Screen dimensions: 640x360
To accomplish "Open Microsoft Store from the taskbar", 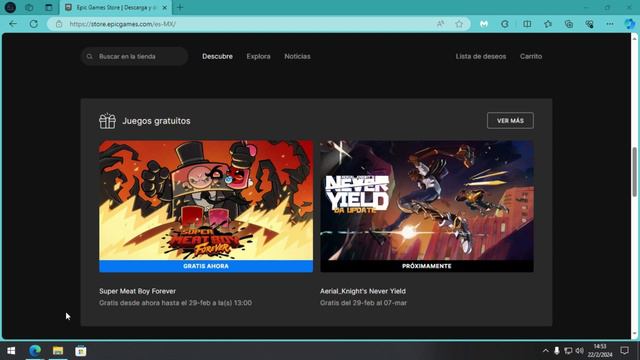I will [81, 351].
